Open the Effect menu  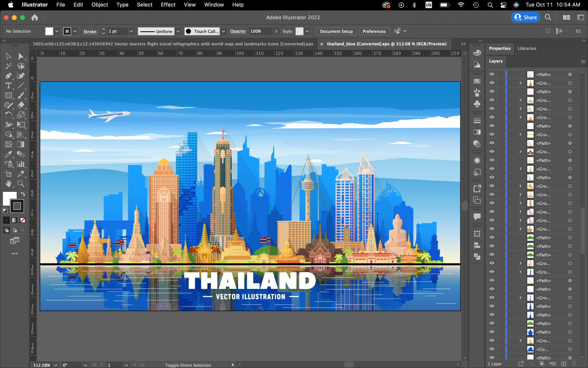click(x=168, y=5)
